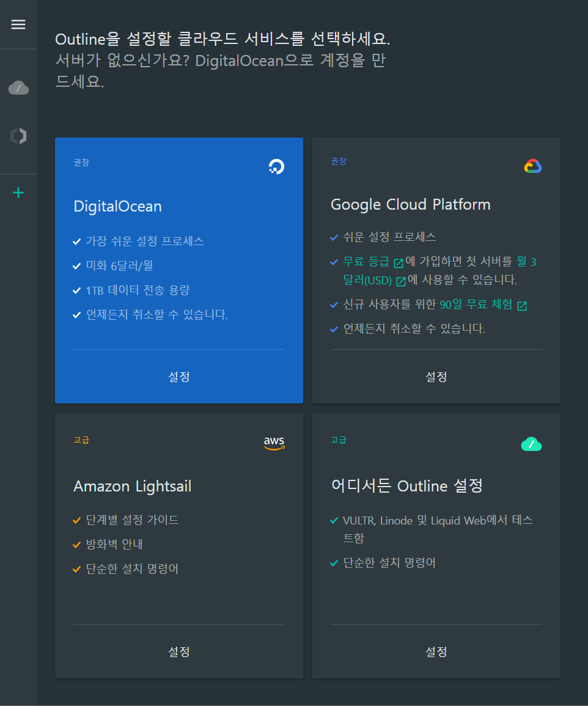This screenshot has width=588, height=706.
Task: Click the 미화 6달러/월 text
Action: 119,266
